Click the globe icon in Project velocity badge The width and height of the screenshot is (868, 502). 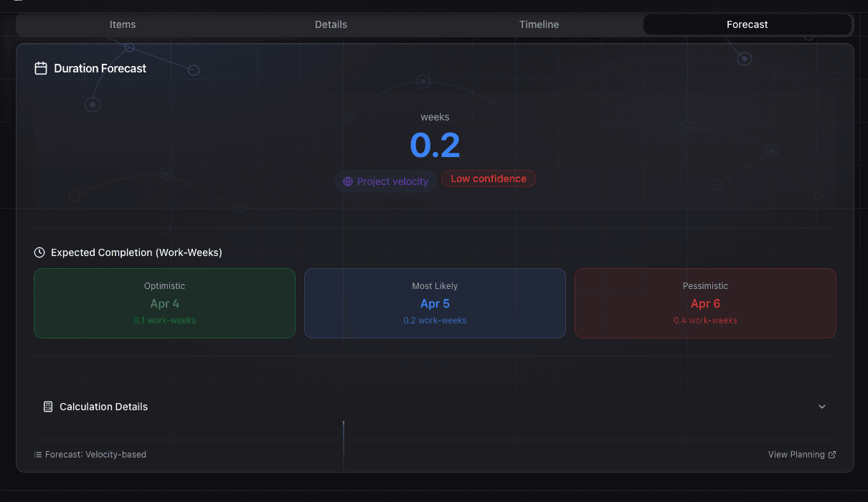(x=348, y=181)
